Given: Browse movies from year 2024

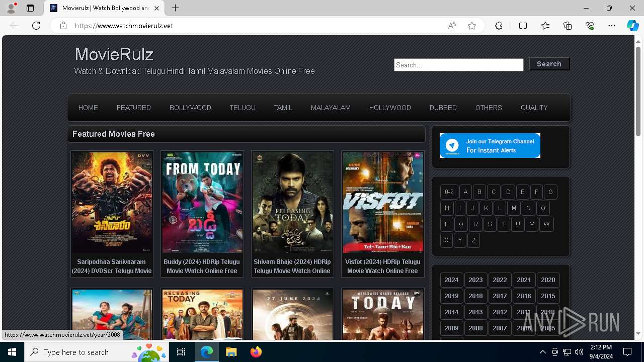Looking at the screenshot, I should [451, 280].
